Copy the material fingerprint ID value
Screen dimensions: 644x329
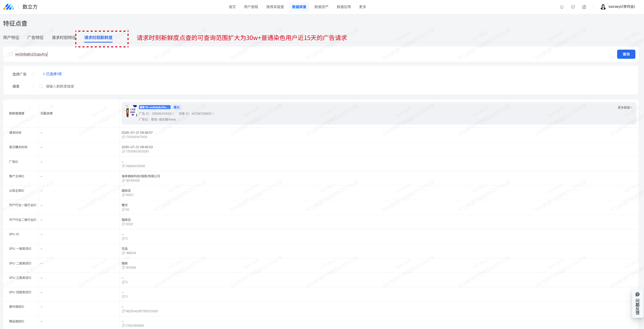[123, 311]
